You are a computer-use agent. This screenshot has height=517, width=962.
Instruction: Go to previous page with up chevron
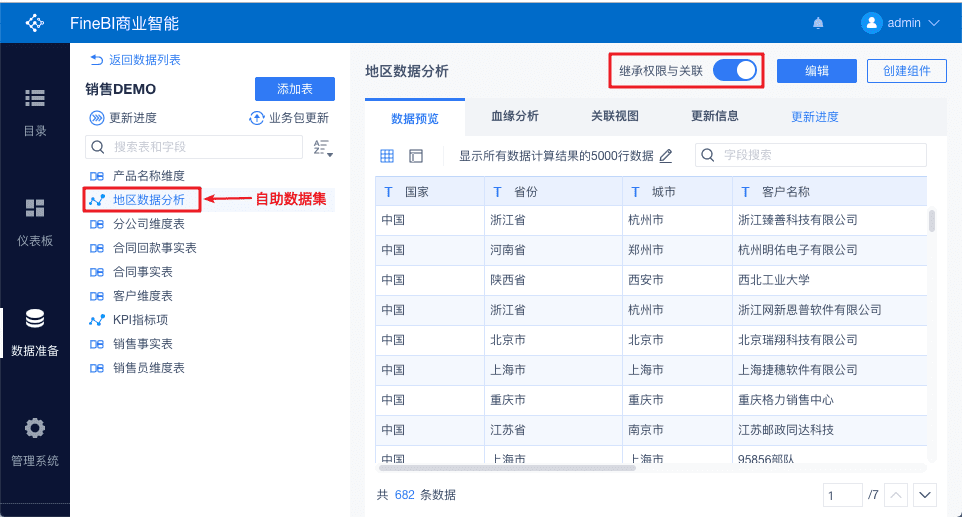click(x=896, y=495)
